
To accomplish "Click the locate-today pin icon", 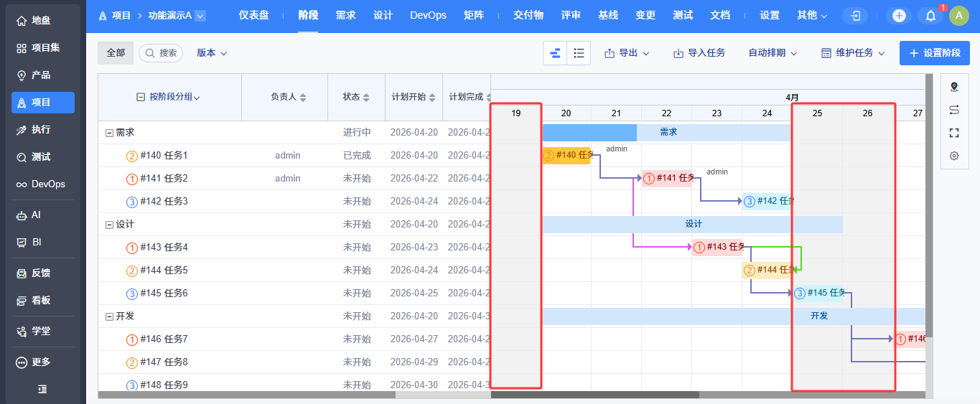I will tap(954, 87).
